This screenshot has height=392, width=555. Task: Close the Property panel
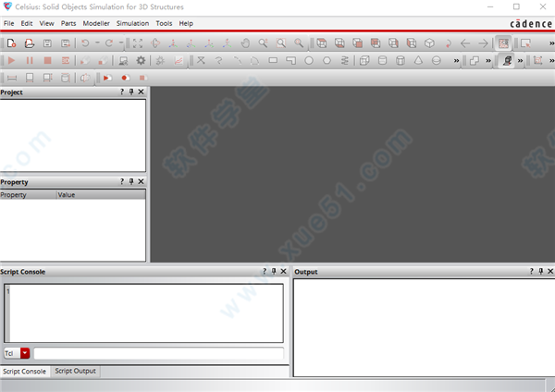point(141,181)
